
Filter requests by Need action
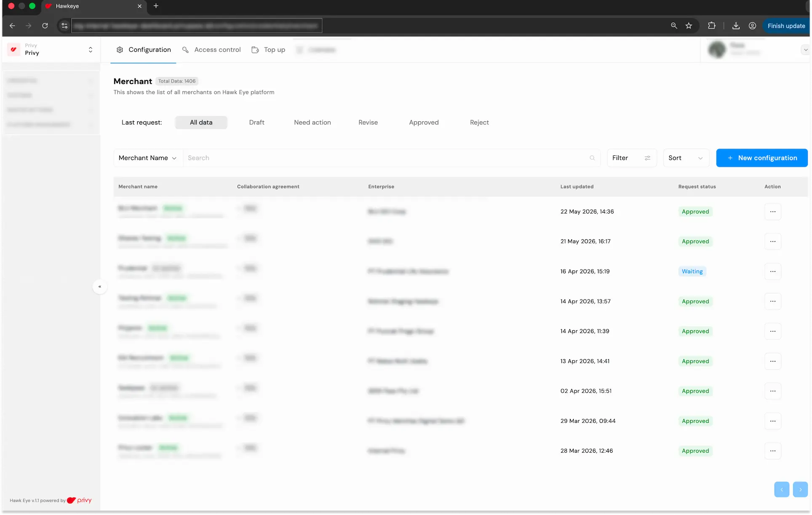pos(313,123)
